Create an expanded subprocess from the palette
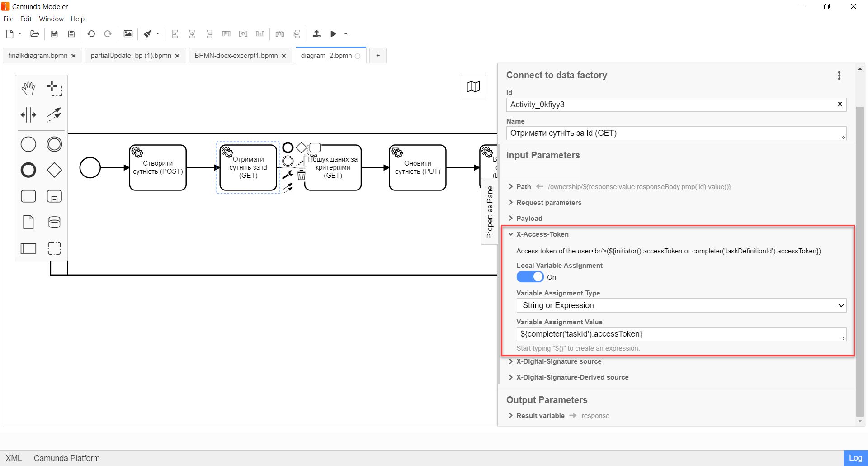 coord(54,196)
